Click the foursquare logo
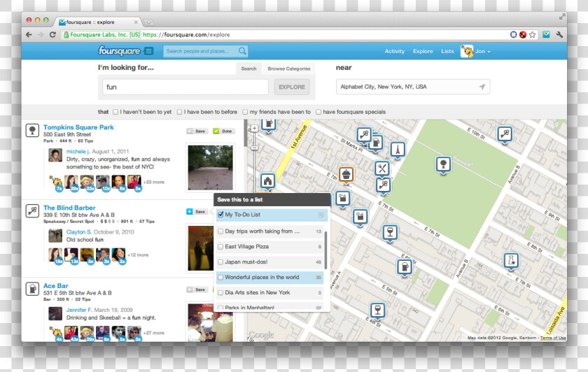 [119, 51]
